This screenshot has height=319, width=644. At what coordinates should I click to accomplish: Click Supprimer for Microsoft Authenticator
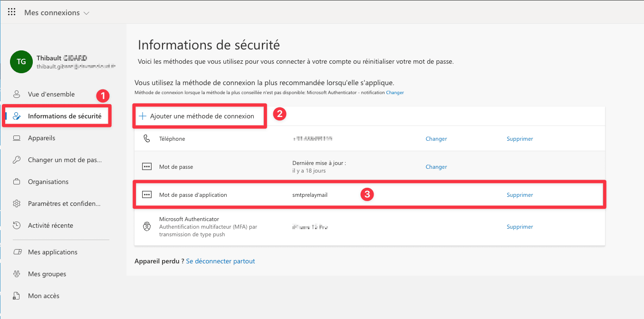[520, 227]
